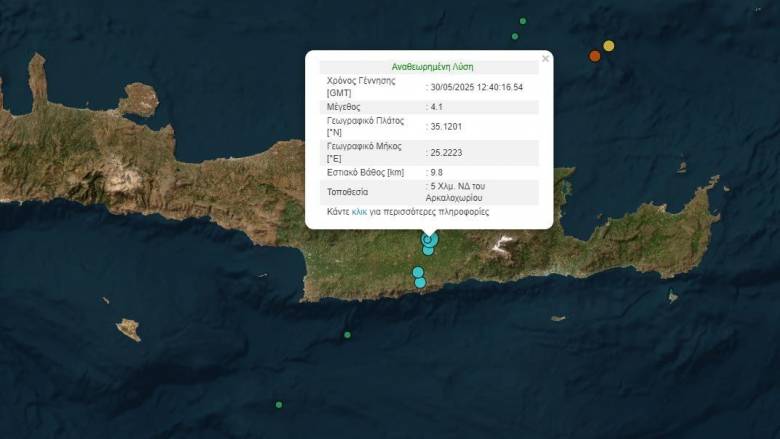The height and width of the screenshot is (439, 780).
Task: Click the island off Crete's northwestern coast
Action: click(x=137, y=100)
